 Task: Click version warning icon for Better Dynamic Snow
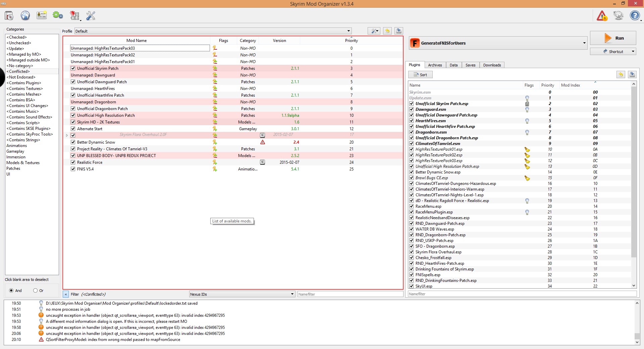tap(263, 142)
